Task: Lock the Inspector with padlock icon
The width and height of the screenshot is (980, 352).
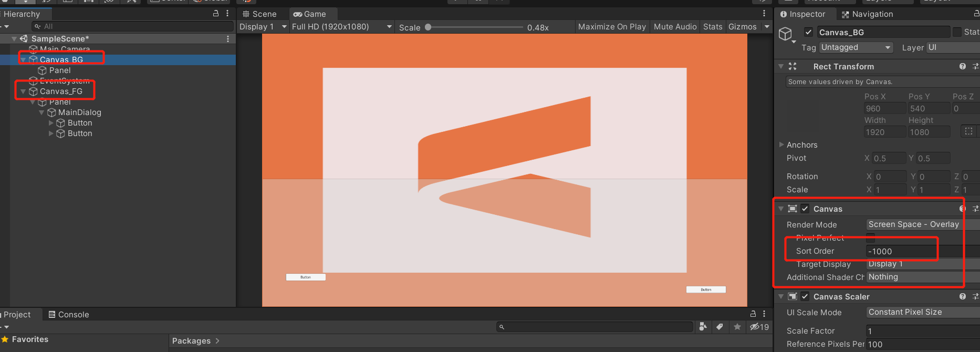Action: click(976, 14)
